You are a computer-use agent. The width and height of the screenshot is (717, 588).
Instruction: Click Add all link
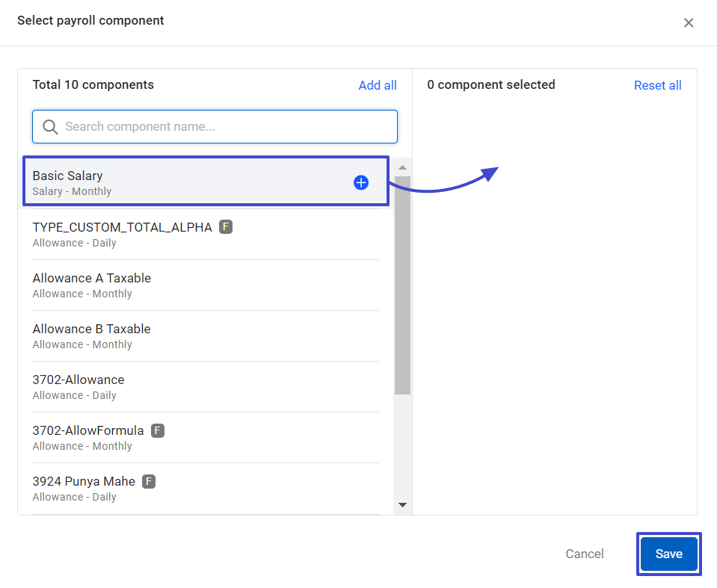(378, 85)
